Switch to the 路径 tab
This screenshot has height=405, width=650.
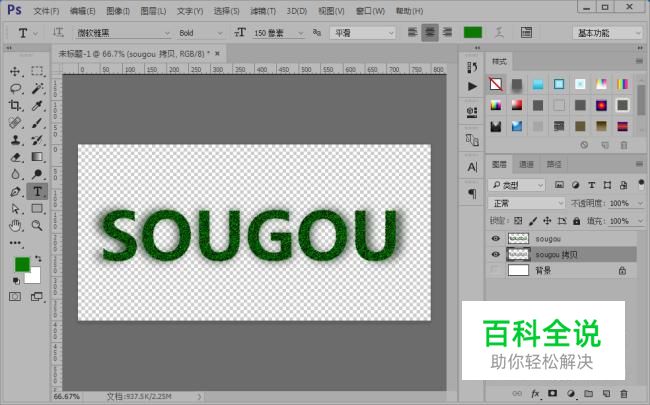553,165
